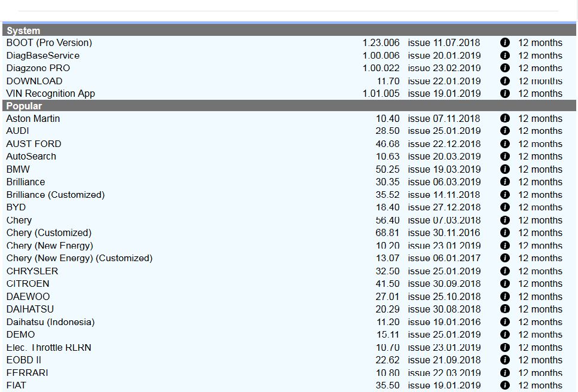Show info for AUST FORD
The image size is (578, 392).
pyautogui.click(x=505, y=143)
